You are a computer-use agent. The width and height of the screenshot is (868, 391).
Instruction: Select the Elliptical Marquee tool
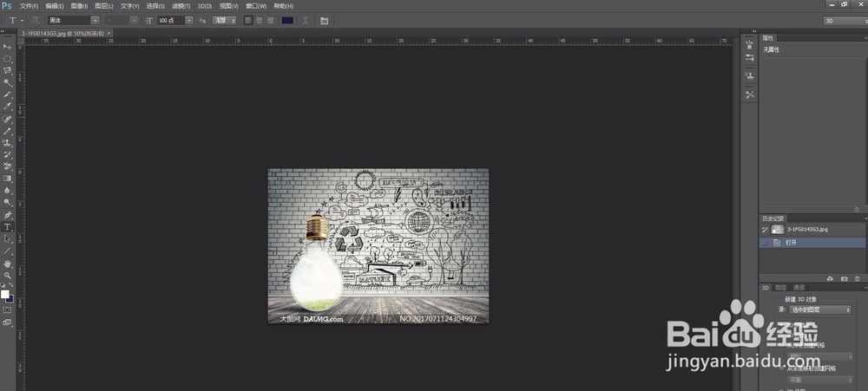(x=8, y=58)
